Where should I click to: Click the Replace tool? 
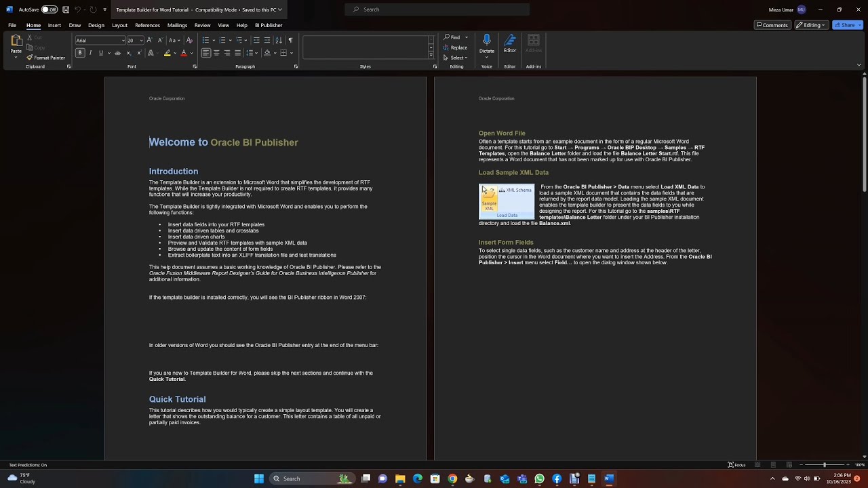[455, 47]
